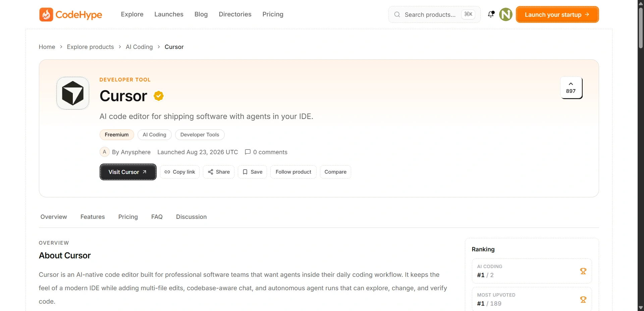Go to Blog in the navigation
This screenshot has height=311, width=644.
click(201, 14)
